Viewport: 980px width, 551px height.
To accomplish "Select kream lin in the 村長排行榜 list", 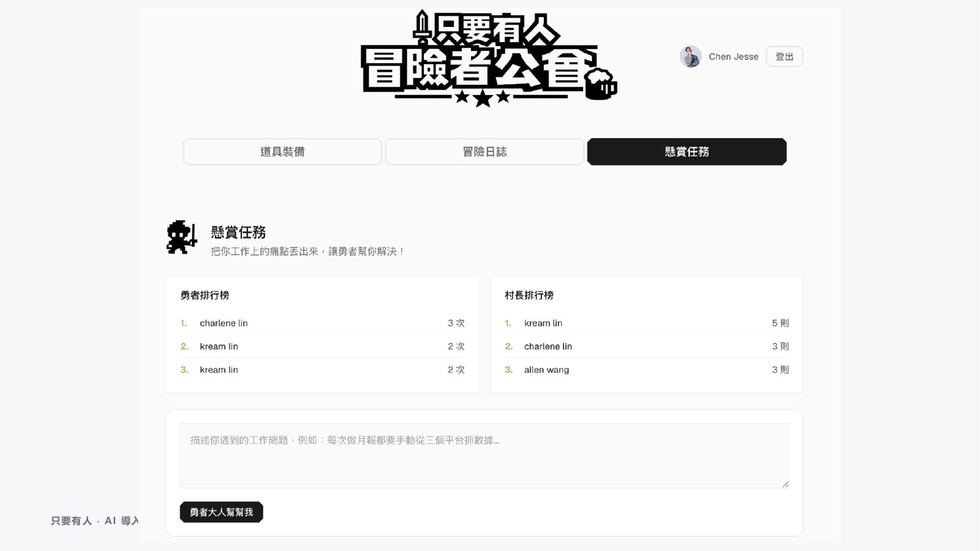I will (x=543, y=323).
